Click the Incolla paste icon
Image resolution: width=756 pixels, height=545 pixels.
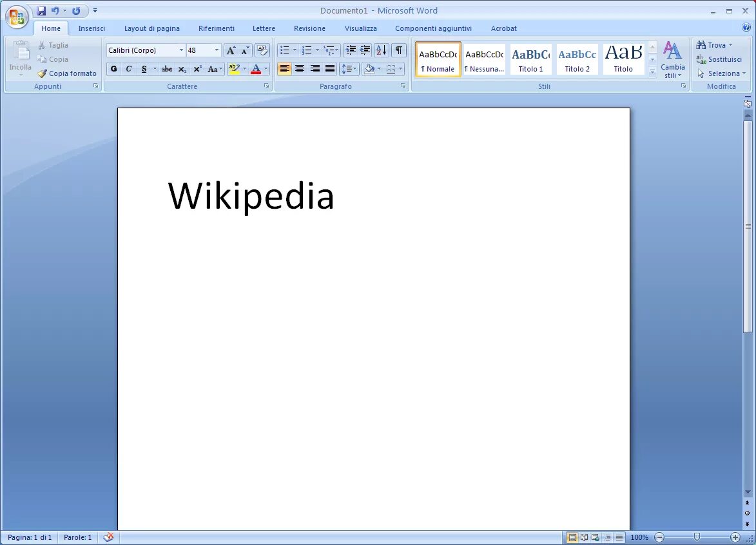pyautogui.click(x=20, y=51)
